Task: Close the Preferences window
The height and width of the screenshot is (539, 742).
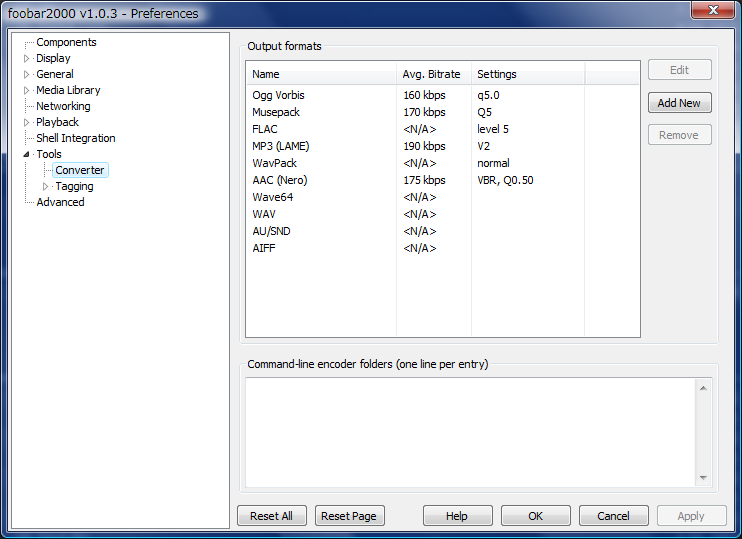Action: [x=714, y=9]
